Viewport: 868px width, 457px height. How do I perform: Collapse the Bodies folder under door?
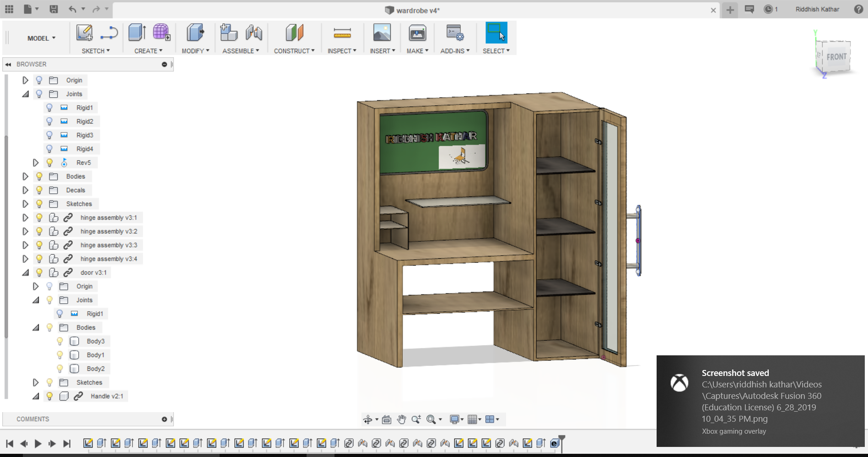pos(36,327)
